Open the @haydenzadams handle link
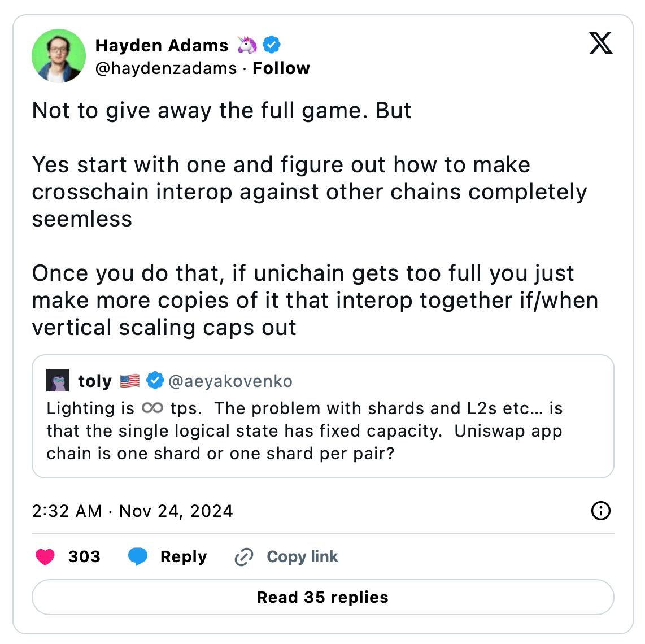645x644 pixels. click(x=166, y=68)
